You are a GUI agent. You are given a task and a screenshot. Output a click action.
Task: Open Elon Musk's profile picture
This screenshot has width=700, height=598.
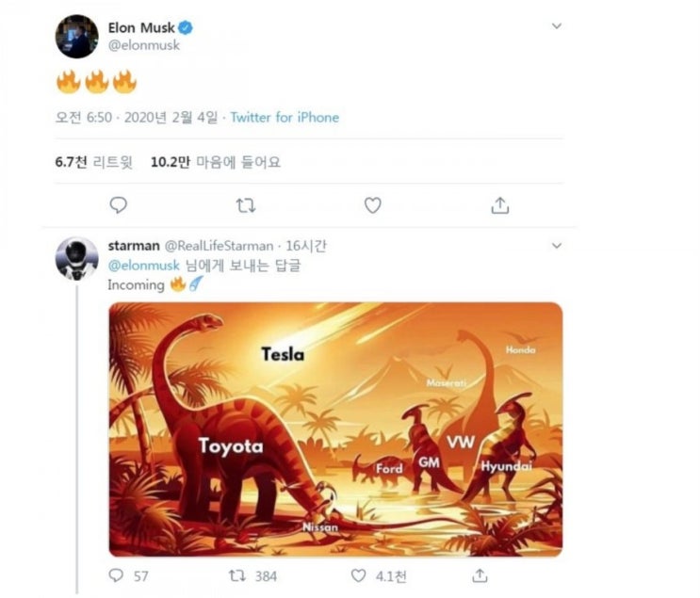[77, 37]
